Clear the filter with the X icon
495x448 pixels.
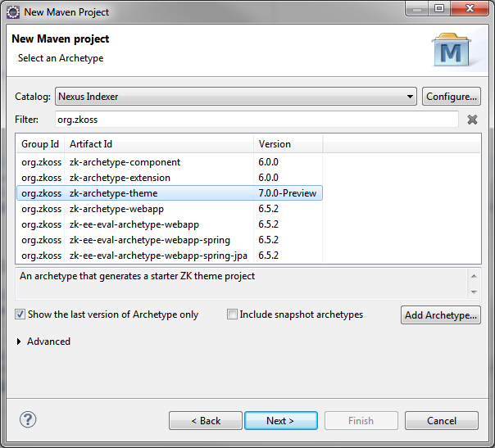[472, 120]
